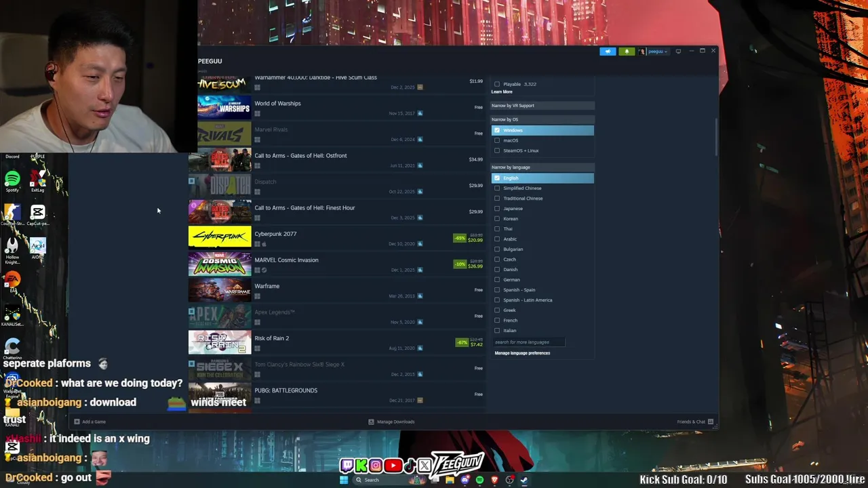The image size is (868, 488).
Task: Click the Darktide Hive Scum Class thumbnail
Action: point(224,83)
